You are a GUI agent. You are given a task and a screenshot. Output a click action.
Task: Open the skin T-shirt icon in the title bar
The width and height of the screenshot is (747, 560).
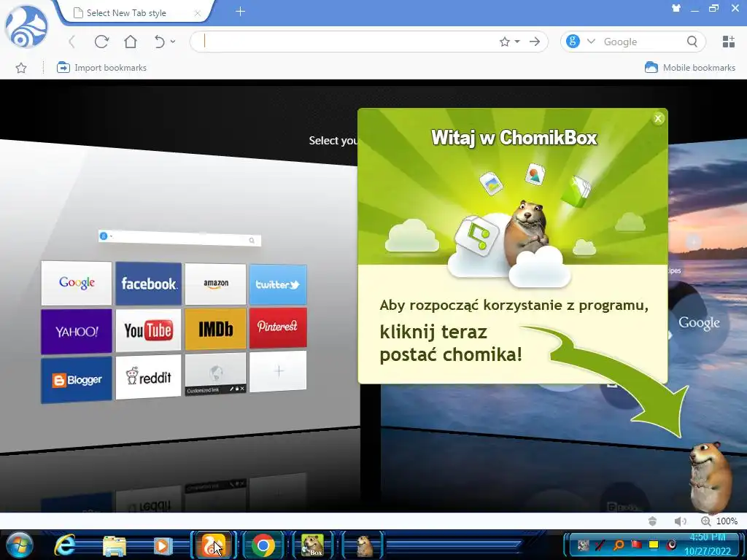(x=676, y=8)
